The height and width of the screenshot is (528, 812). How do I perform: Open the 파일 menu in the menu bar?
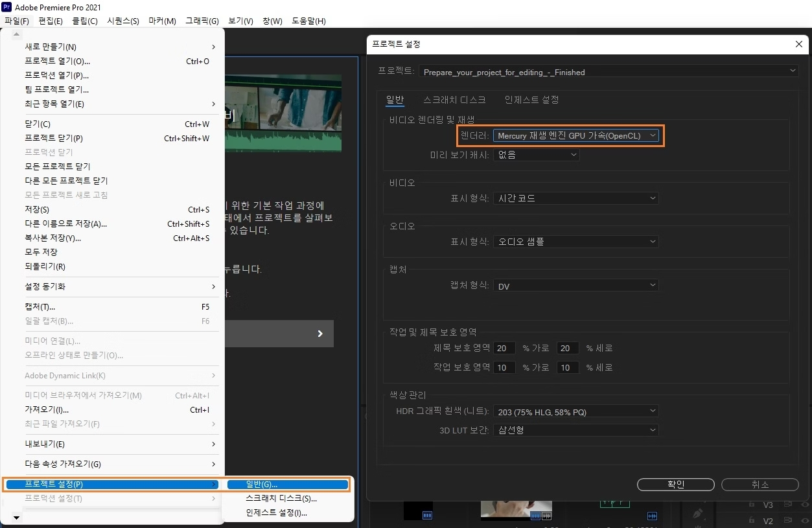pyautogui.click(x=17, y=21)
